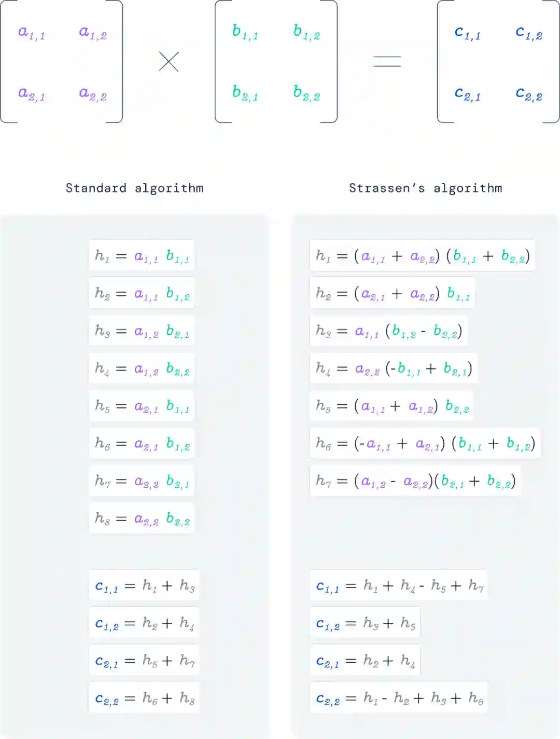Select standard formula h5 = a2,1 b1,1
The image size is (560, 739).
click(x=142, y=406)
